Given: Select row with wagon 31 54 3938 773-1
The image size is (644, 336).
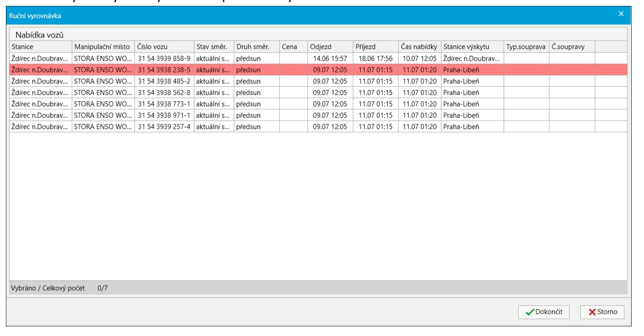Looking at the screenshot, I should click(163, 104).
